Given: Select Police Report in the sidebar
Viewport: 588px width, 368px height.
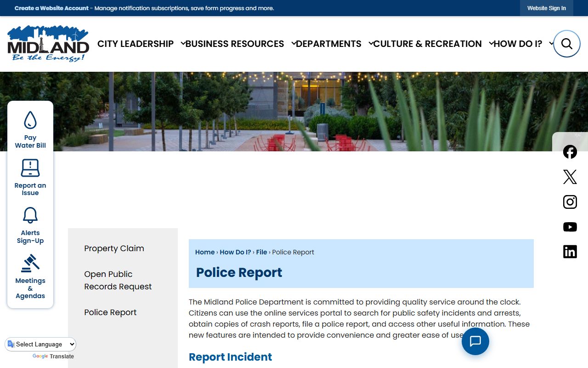Looking at the screenshot, I should pos(110,312).
